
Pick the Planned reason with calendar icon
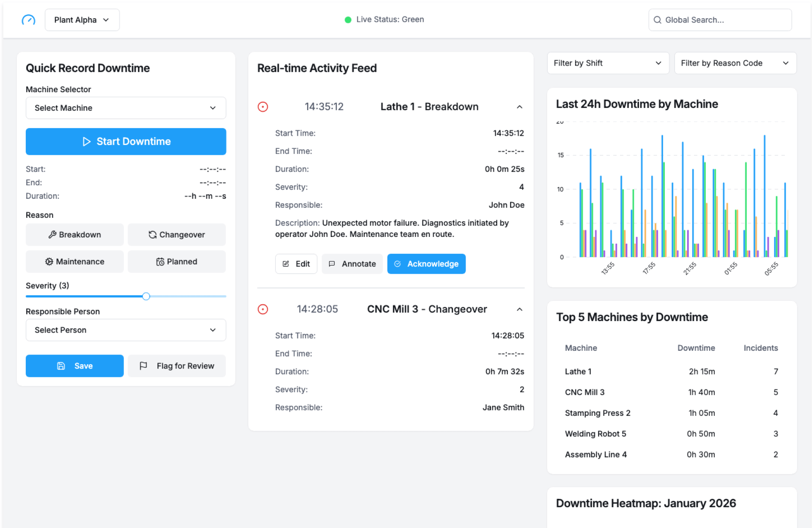pyautogui.click(x=177, y=261)
